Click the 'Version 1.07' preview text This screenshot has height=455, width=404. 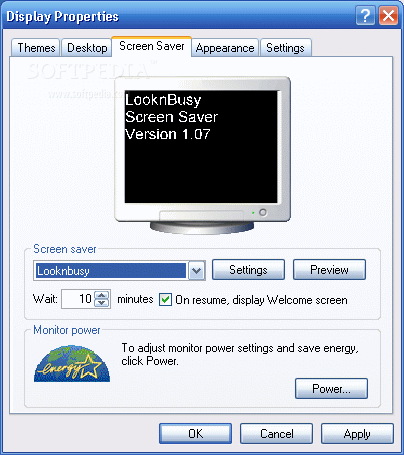pos(167,134)
